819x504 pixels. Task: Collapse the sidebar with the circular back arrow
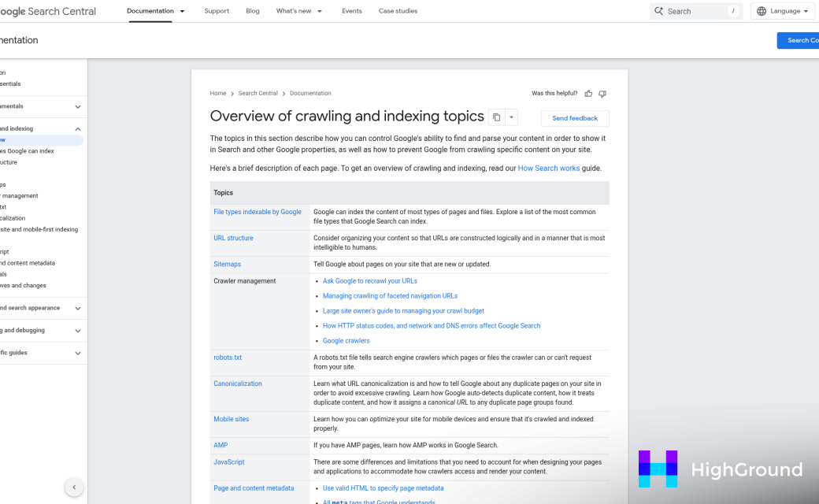click(74, 487)
